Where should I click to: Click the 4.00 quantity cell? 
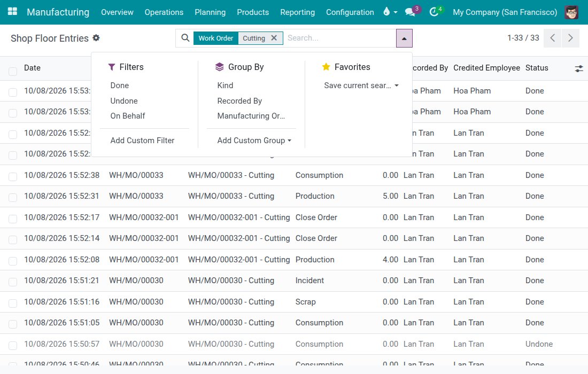pyautogui.click(x=390, y=260)
